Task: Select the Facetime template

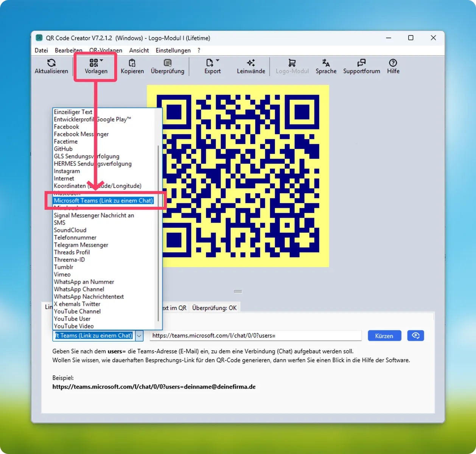Action: [65, 141]
